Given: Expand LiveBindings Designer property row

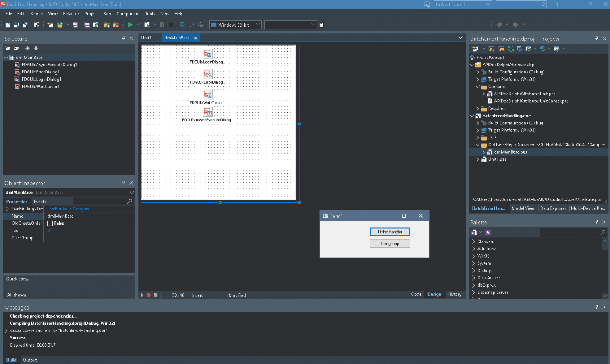Looking at the screenshot, I should pos(8,209).
